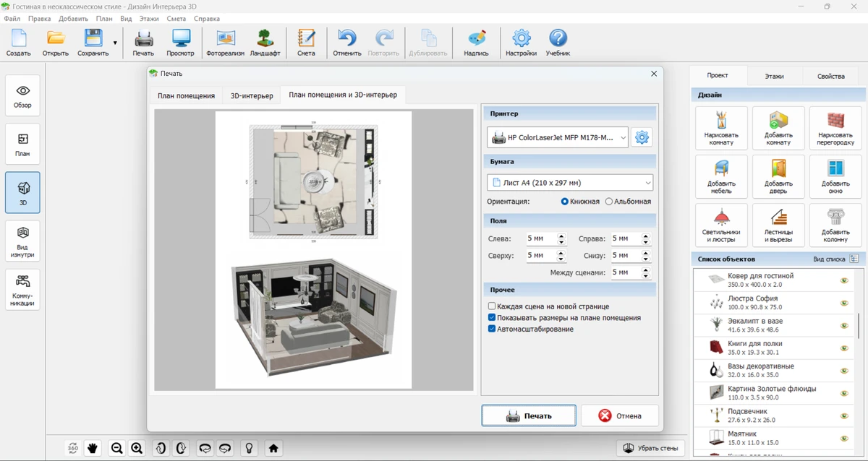Open the Смета menu in menu bar
868x461 pixels.
point(176,18)
